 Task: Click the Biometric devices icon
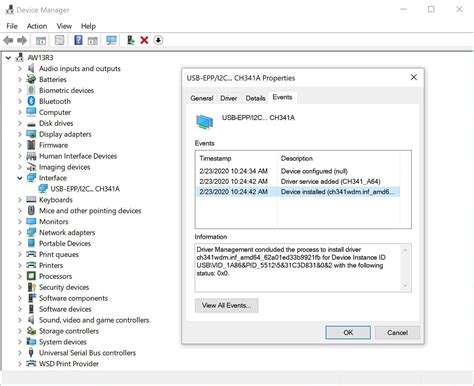pos(31,90)
